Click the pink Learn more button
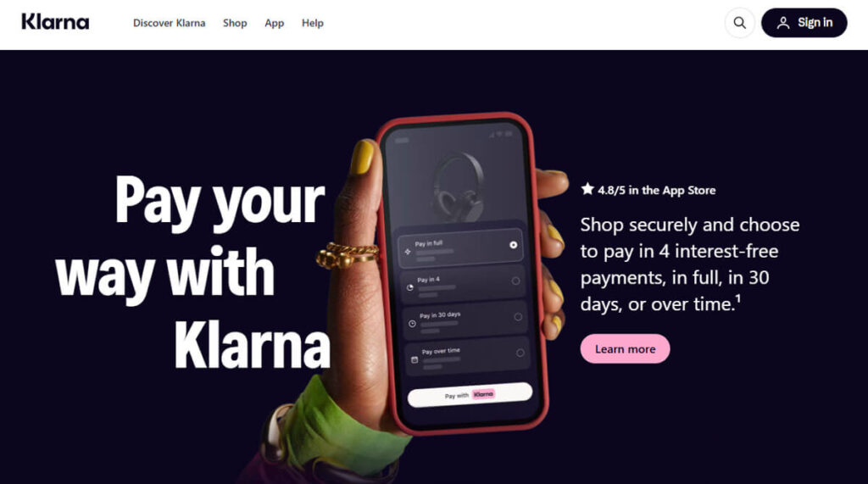Screen dimensions: 868x484 (x=625, y=349)
